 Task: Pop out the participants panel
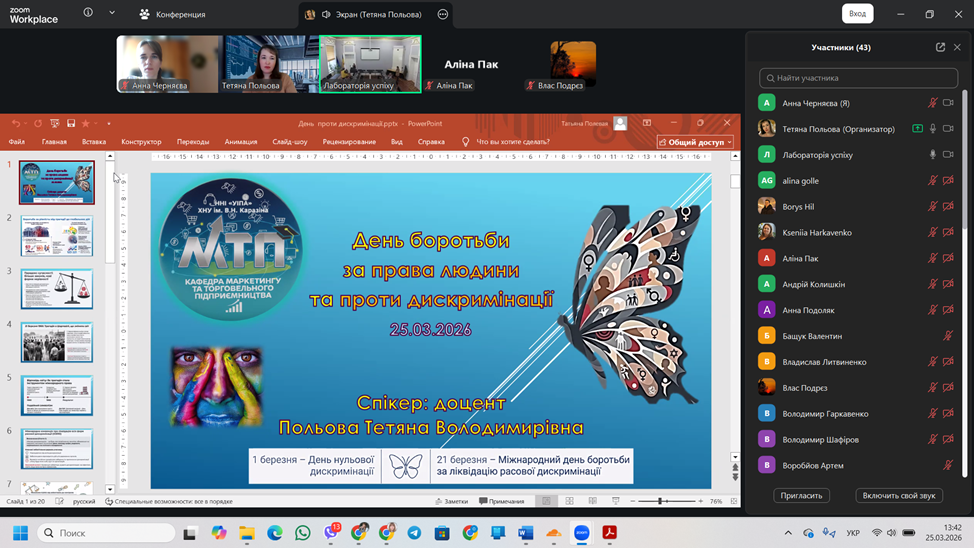pyautogui.click(x=940, y=47)
